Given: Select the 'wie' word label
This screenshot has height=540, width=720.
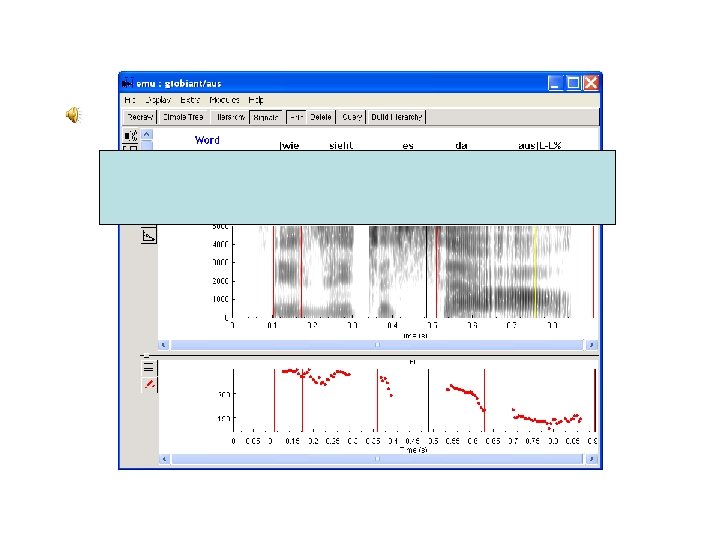Looking at the screenshot, I should 290,146.
